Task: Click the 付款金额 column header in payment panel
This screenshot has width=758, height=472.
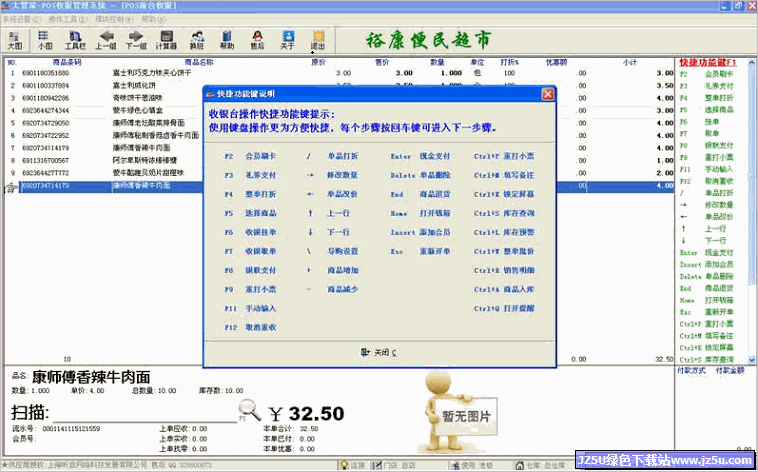Action: pos(730,370)
